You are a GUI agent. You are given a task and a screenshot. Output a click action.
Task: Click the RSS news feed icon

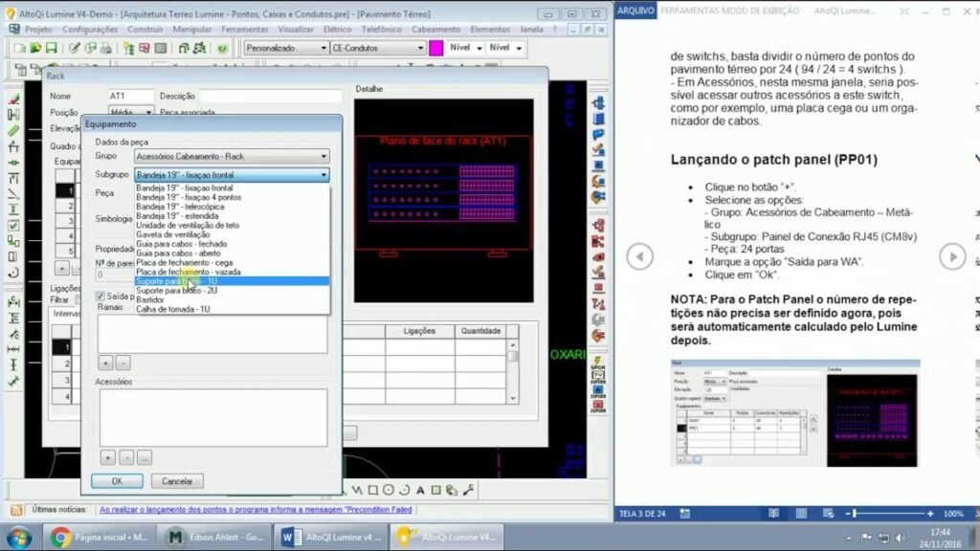[x=16, y=511]
